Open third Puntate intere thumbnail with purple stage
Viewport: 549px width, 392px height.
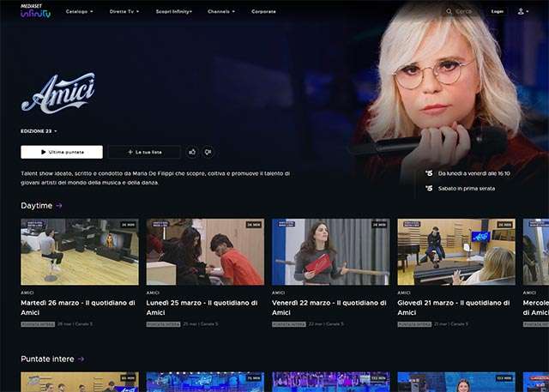pyautogui.click(x=331, y=382)
